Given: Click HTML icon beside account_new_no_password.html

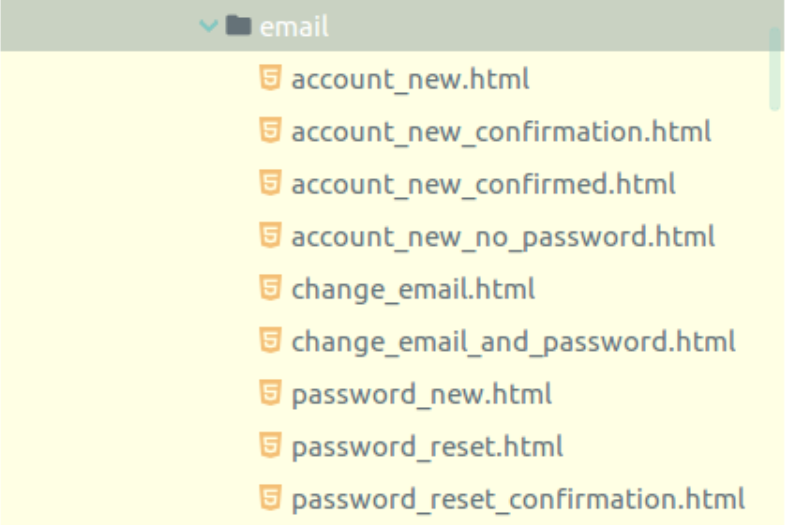Looking at the screenshot, I should [271, 235].
